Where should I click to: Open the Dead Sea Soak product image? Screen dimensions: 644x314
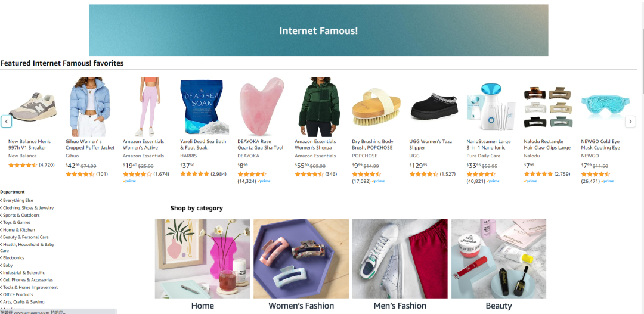coord(201,107)
